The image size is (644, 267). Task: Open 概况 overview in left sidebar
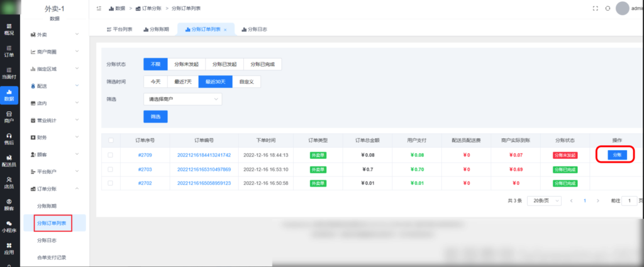pyautogui.click(x=9, y=29)
